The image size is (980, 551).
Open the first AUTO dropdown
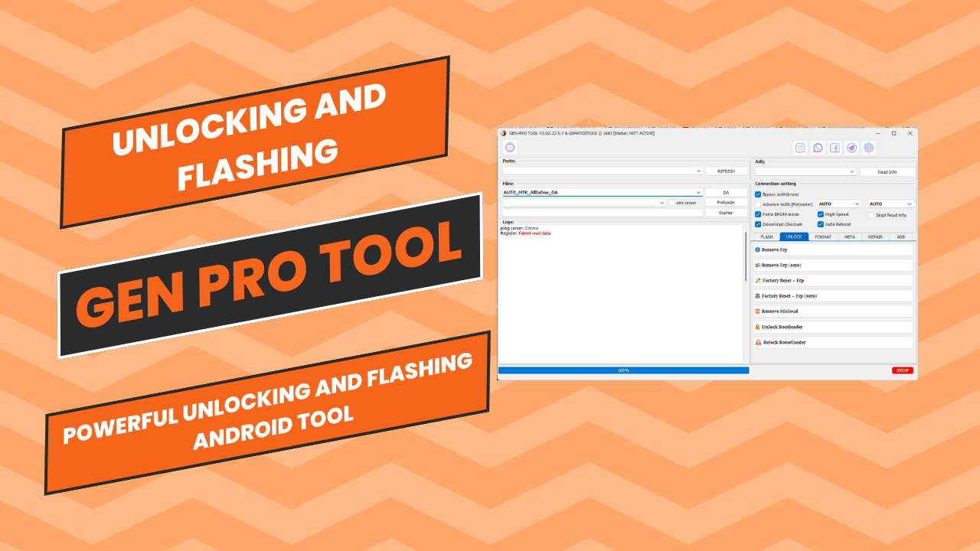click(839, 204)
